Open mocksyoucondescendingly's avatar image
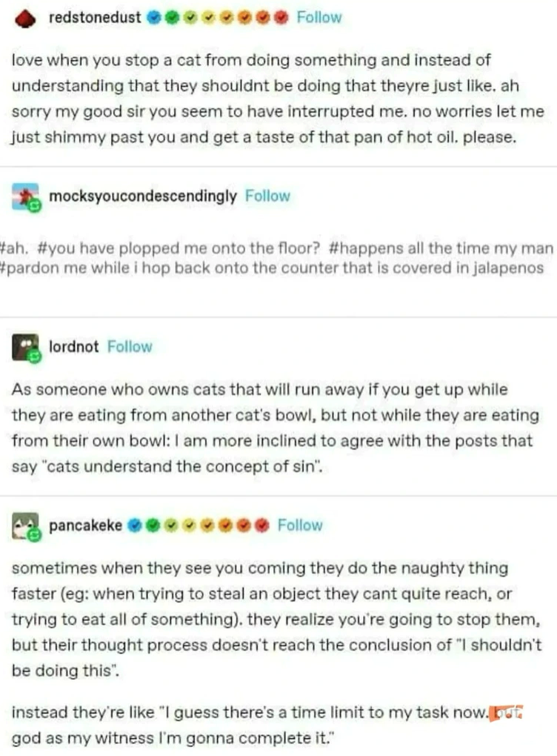 tap(26, 196)
